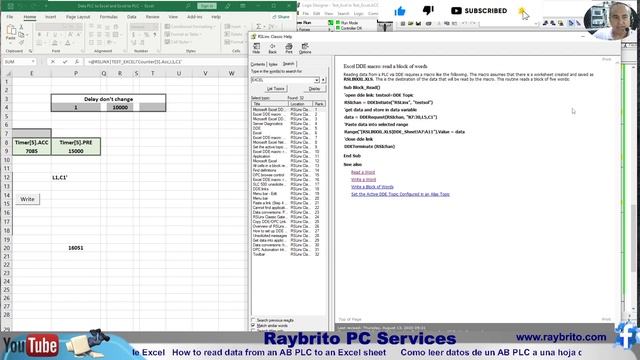Viewport: 640px width, 360px height.
Task: Click the YouTube logo in the banner
Action: coord(31,346)
